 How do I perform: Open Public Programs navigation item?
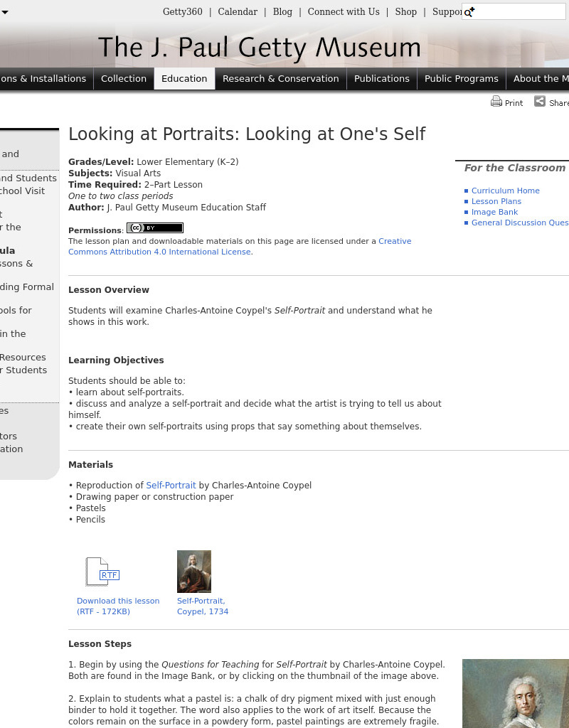(x=461, y=78)
